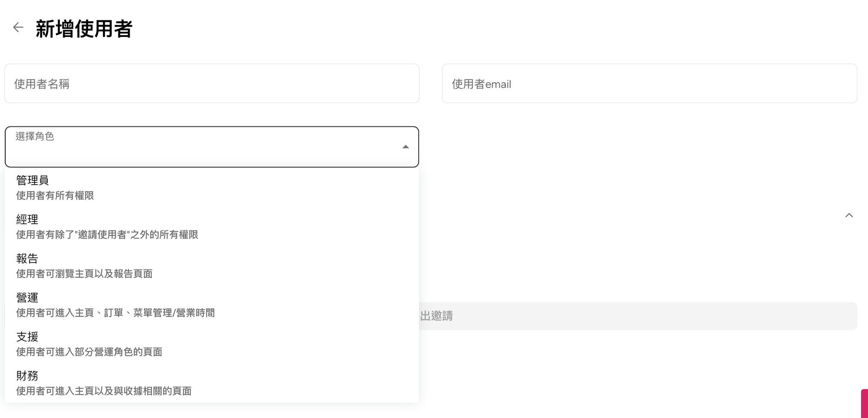Focus the 使用者名稱 input field
This screenshot has height=418, width=868.
point(212,83)
